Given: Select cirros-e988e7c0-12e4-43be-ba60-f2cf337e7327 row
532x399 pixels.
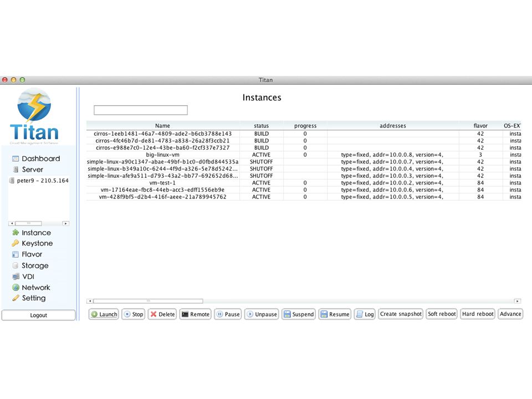Looking at the screenshot, I should tap(304, 147).
